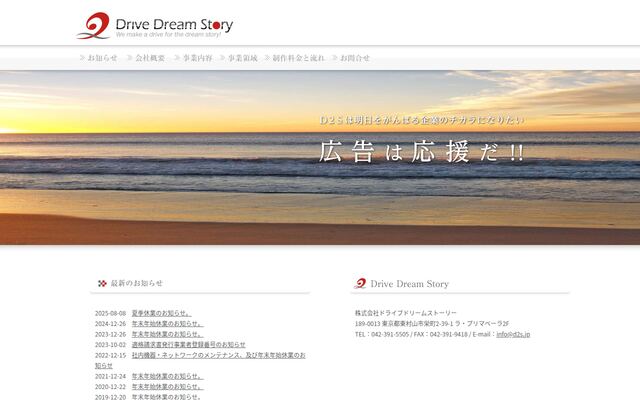The image size is (640, 400).
Task: Open the お知らせ navigation menu item
Action: pos(99,58)
